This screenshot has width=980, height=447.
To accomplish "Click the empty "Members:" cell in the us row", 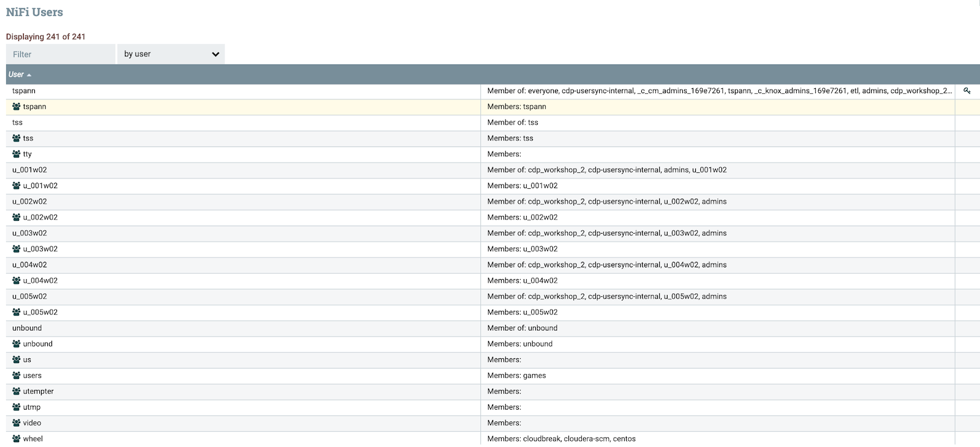I will [x=718, y=360].
